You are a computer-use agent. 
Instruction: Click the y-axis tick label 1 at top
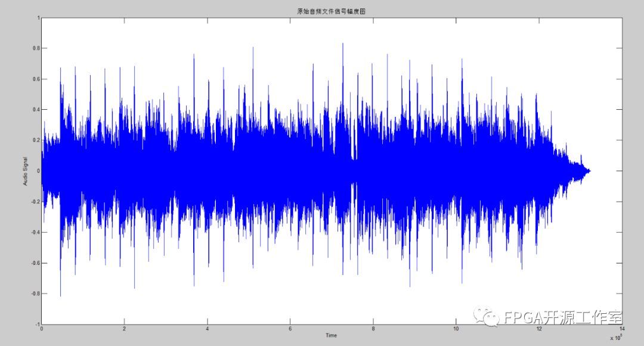pyautogui.click(x=39, y=18)
